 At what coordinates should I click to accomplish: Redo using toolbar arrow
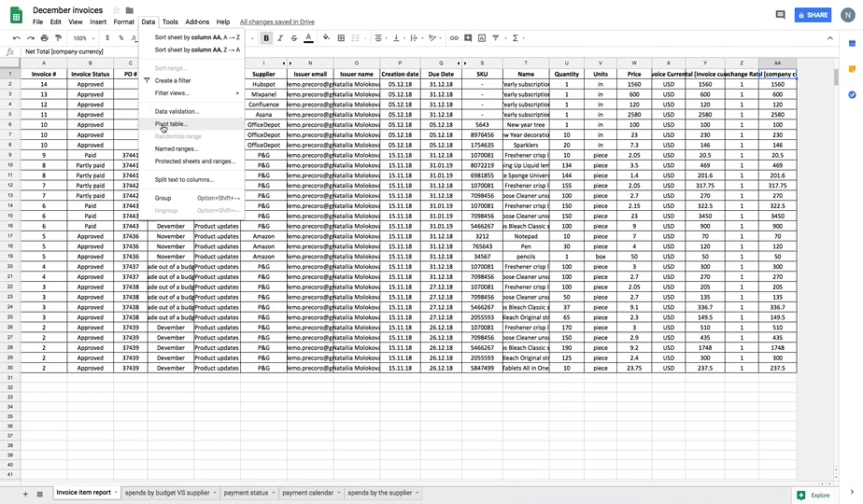coord(30,38)
